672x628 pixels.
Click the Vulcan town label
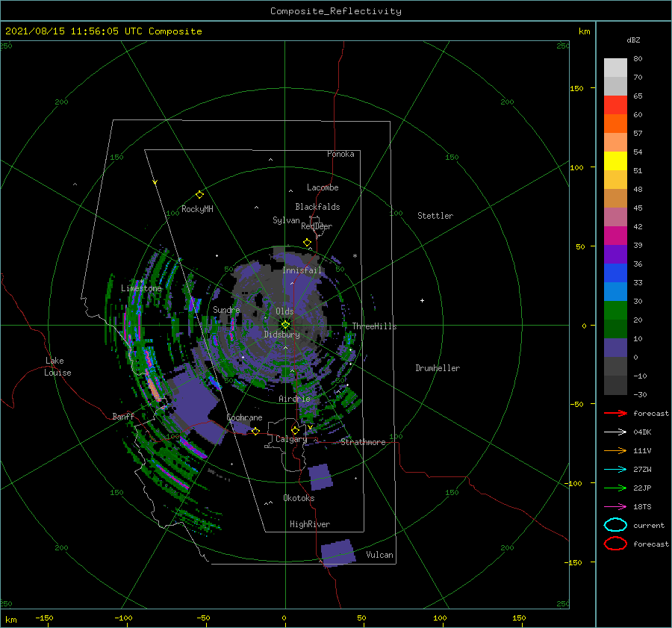(x=379, y=555)
